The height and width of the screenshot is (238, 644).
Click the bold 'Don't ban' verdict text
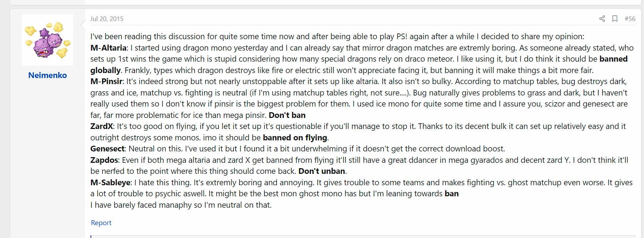[x=287, y=115]
